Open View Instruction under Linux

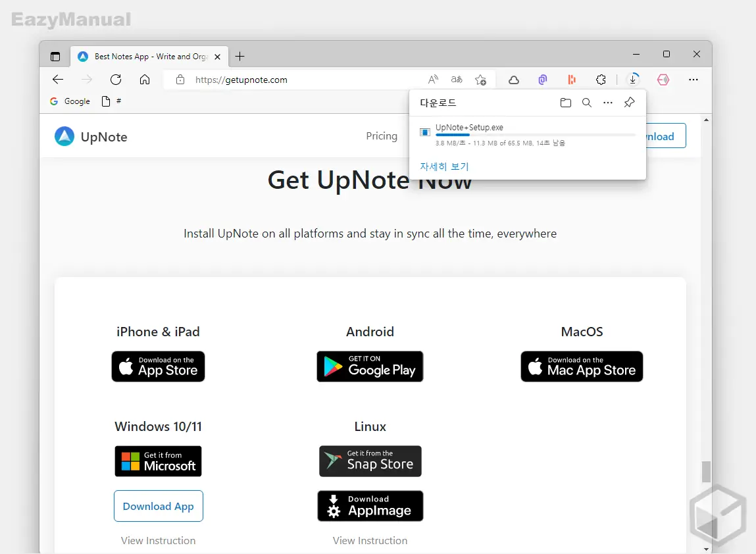[370, 540]
